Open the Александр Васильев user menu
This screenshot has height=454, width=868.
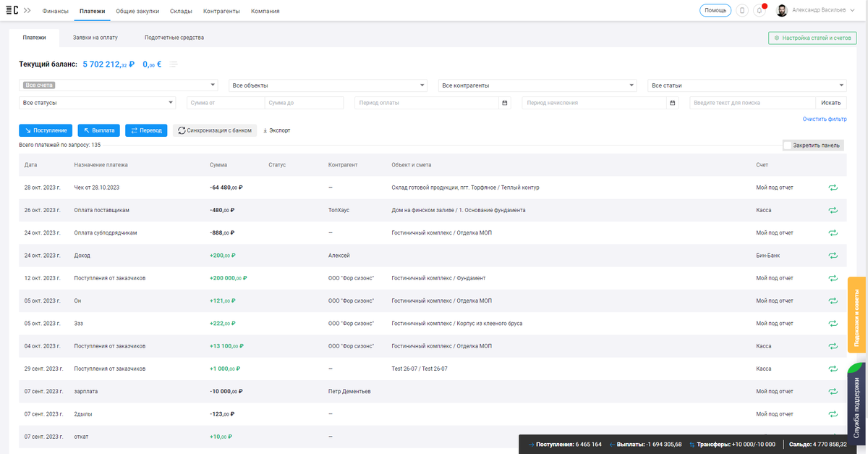click(x=823, y=10)
